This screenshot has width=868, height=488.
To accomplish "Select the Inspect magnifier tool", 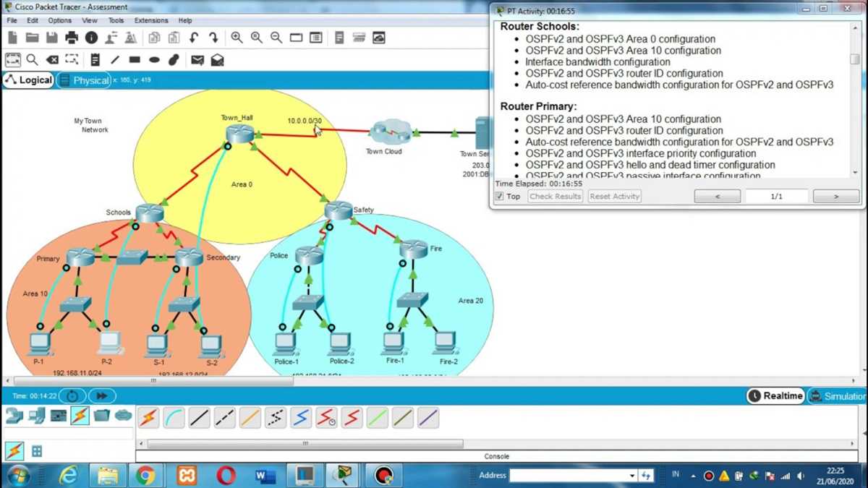I will pyautogui.click(x=33, y=60).
